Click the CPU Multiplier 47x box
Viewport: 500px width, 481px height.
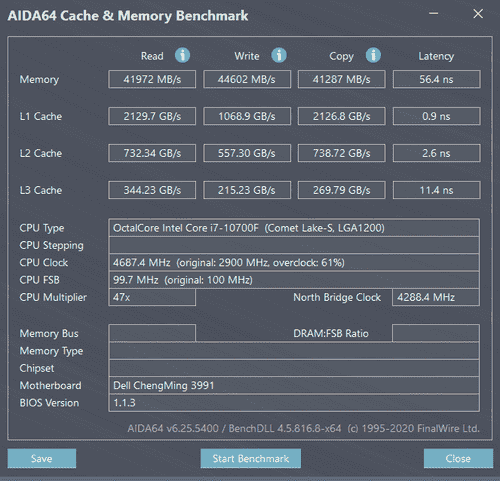click(152, 297)
